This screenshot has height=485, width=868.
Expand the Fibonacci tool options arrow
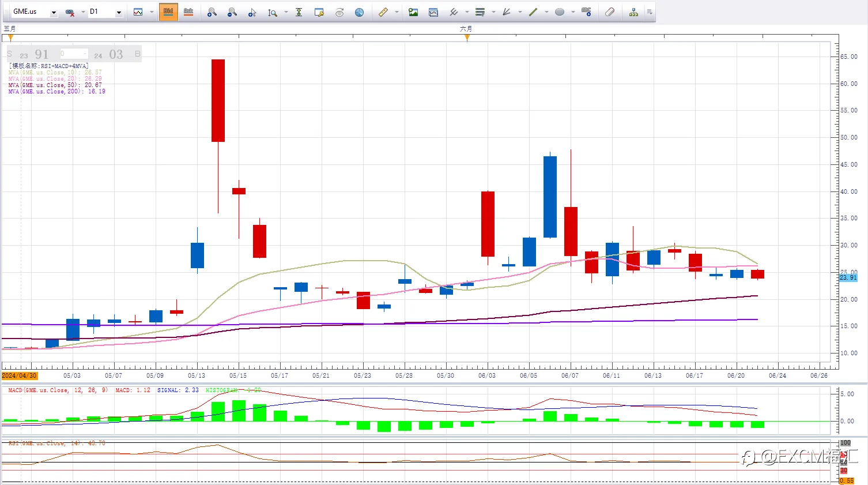point(493,12)
